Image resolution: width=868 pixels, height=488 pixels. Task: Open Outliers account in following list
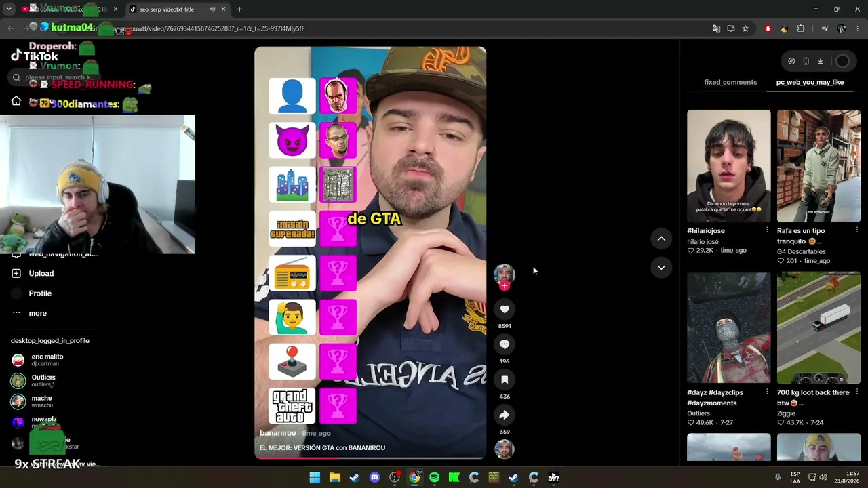point(34,381)
